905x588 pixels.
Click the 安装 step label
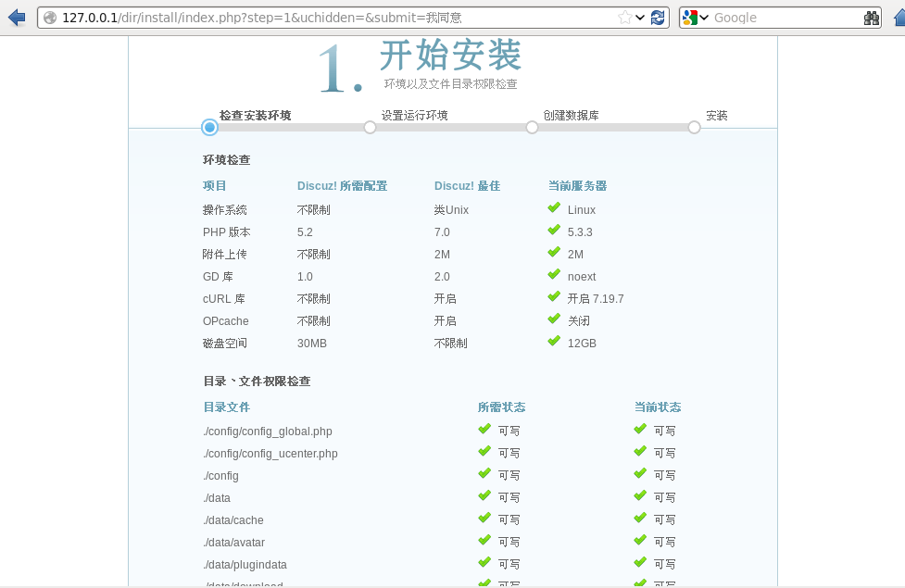pyautogui.click(x=717, y=116)
